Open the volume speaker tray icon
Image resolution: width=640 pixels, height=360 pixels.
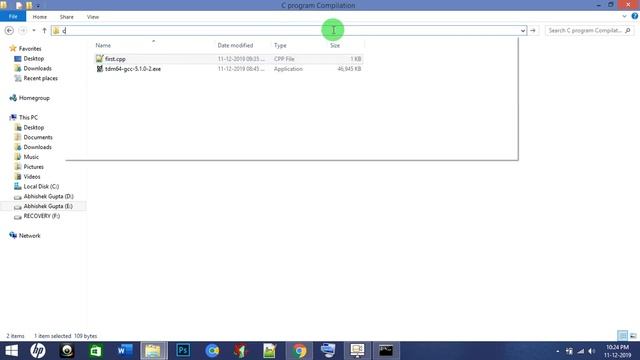(x=591, y=351)
